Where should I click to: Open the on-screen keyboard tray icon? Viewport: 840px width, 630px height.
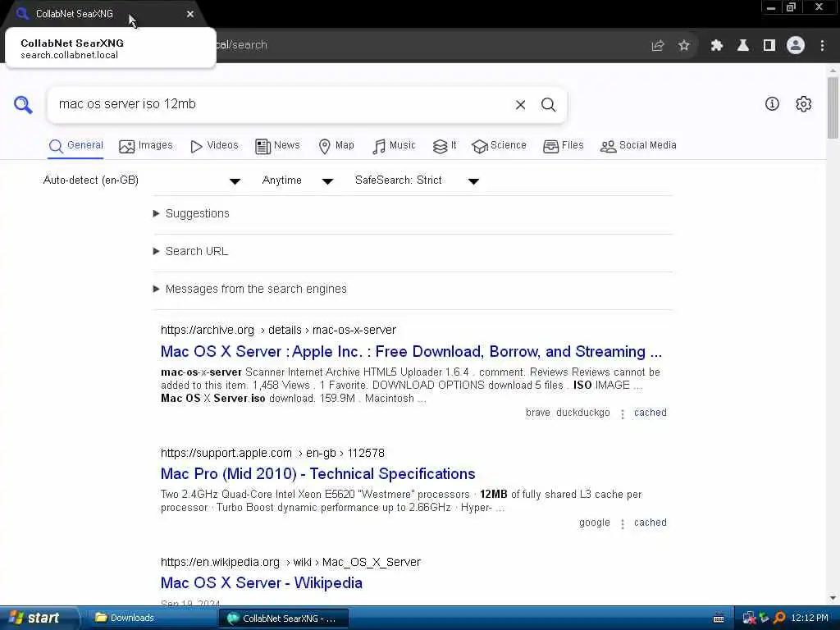coord(719,619)
